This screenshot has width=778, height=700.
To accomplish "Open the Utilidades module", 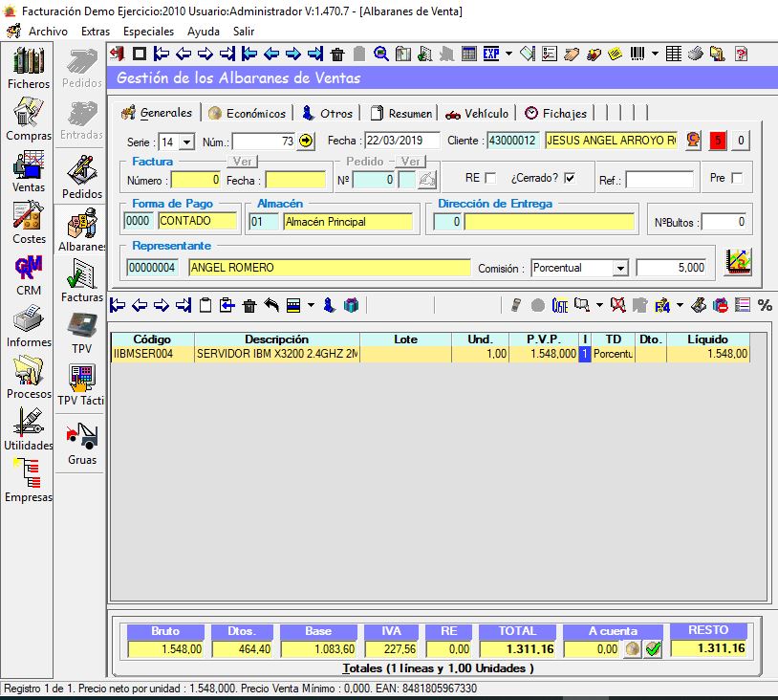I will (x=29, y=429).
